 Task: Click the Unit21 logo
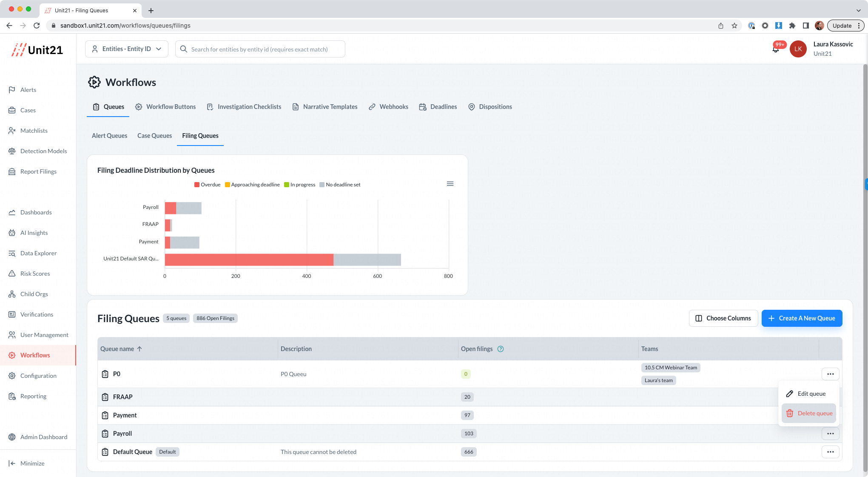(x=37, y=50)
